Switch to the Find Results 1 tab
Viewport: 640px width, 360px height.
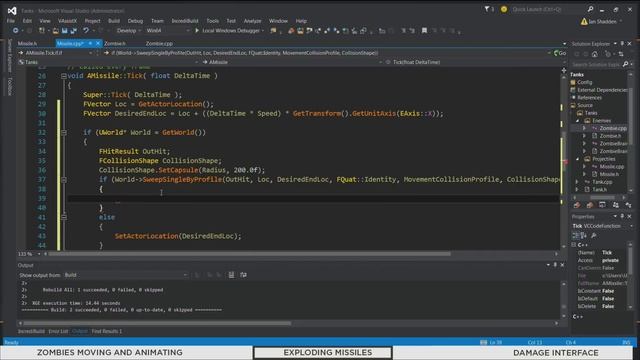coord(107,331)
